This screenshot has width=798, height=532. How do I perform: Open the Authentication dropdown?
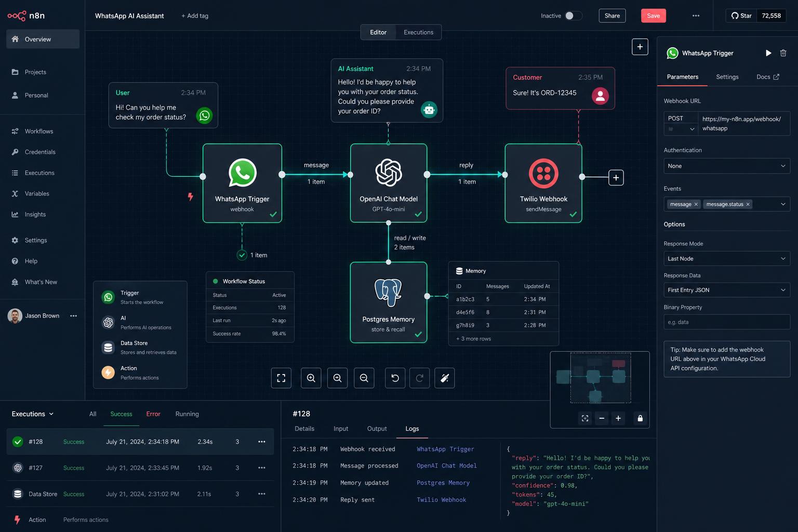click(x=727, y=166)
